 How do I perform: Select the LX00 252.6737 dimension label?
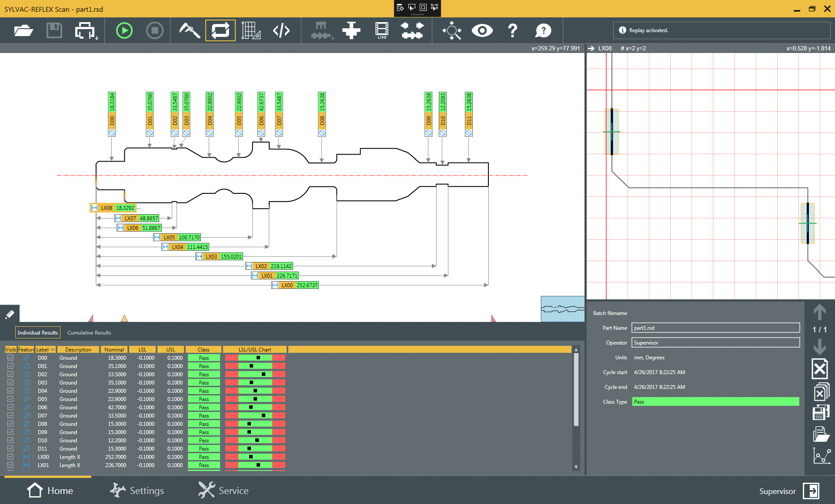(x=295, y=285)
